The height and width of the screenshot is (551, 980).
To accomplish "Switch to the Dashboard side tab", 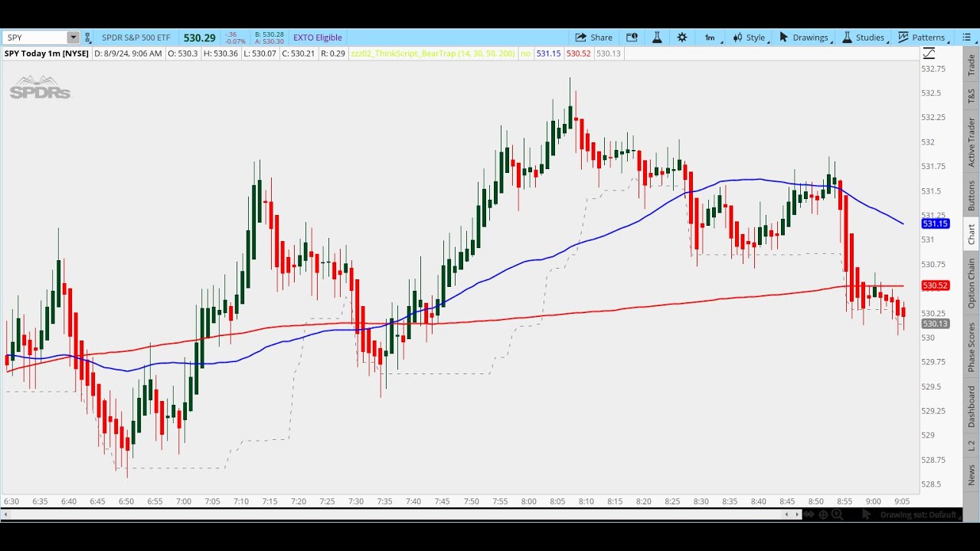I will [x=971, y=406].
